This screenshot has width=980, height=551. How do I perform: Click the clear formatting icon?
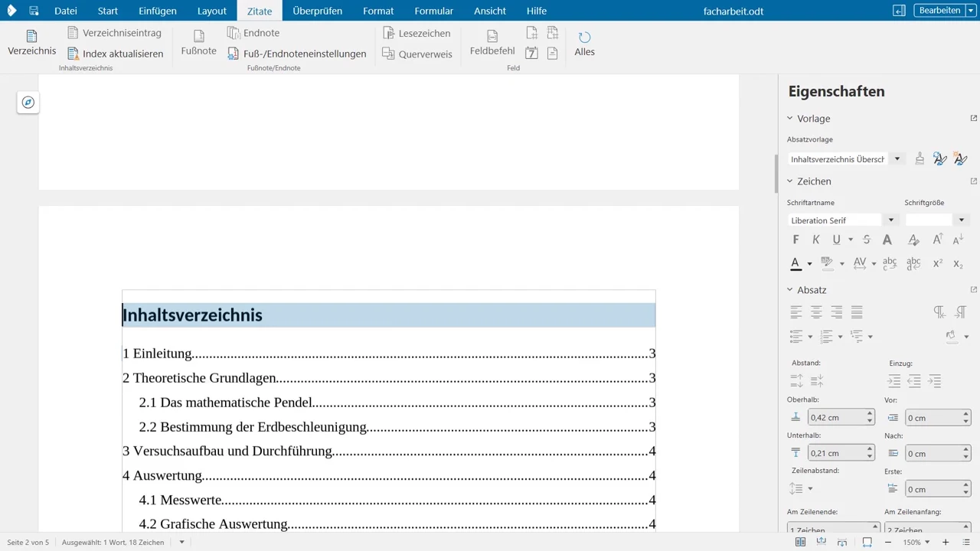click(x=913, y=240)
